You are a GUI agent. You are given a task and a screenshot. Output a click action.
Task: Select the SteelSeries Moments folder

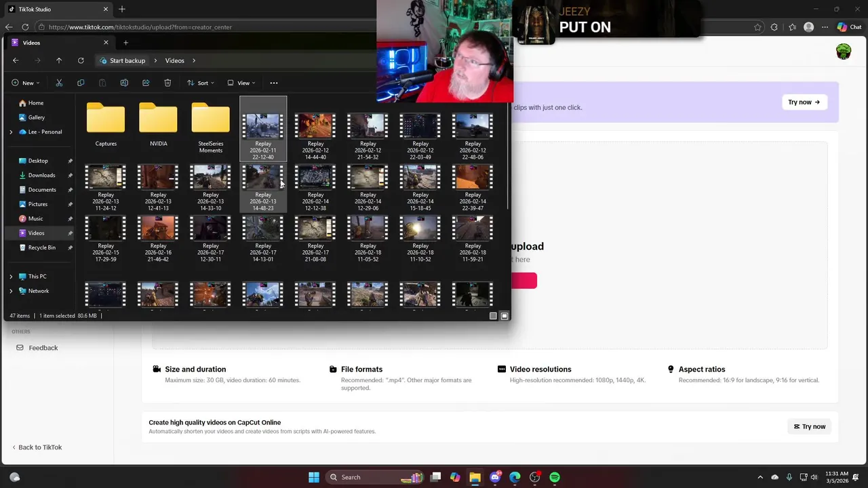coord(210,128)
